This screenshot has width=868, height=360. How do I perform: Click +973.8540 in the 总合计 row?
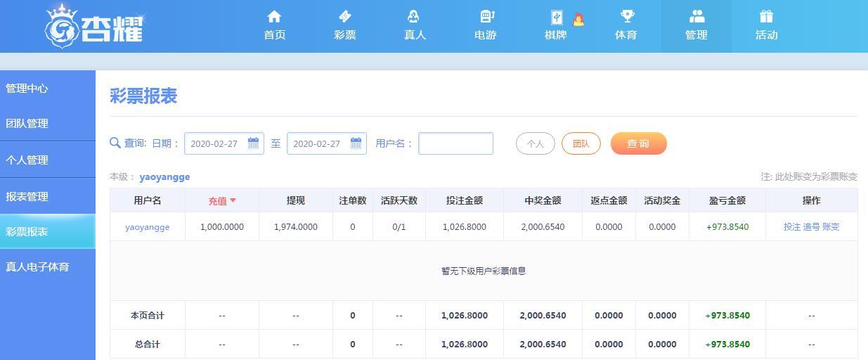[727, 344]
